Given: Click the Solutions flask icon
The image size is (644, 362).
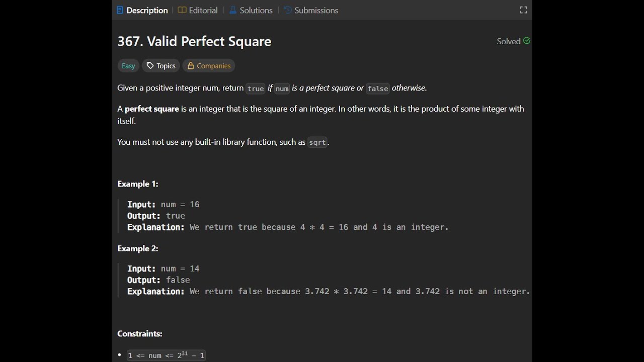Looking at the screenshot, I should [233, 10].
